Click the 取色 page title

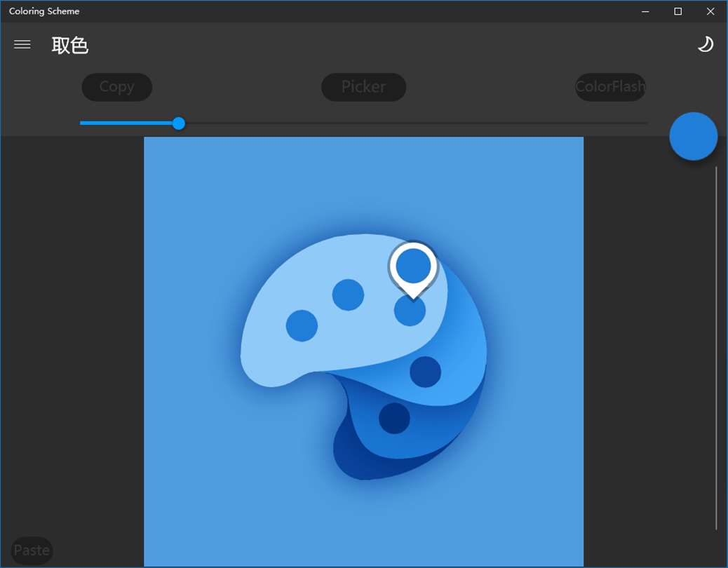(x=69, y=46)
